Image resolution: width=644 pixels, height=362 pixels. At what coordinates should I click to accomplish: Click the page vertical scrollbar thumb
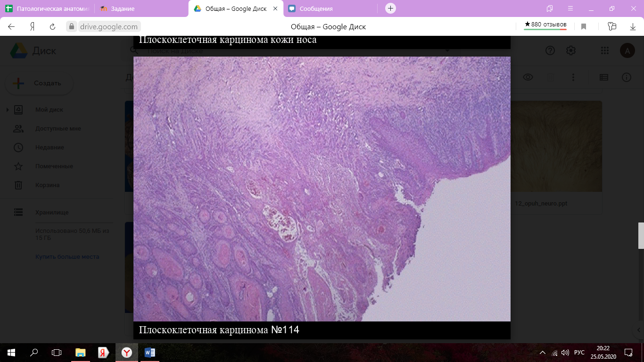coord(641,236)
